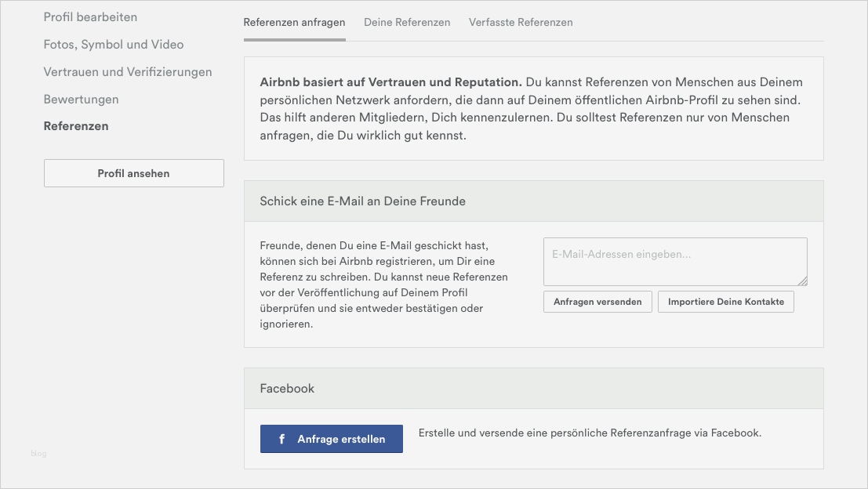Select the Referenzen anfragen tab
The width and height of the screenshot is (868, 489).
294,22
